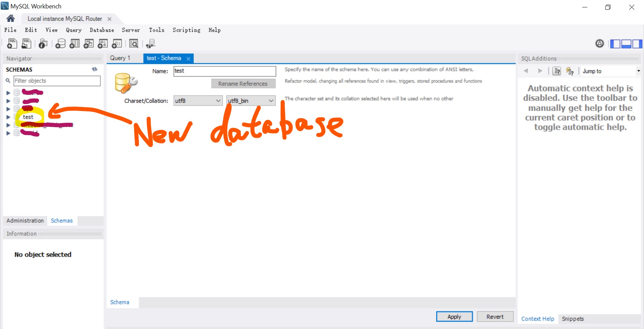Click the magnifier icon beside Filter objects
Viewport: 644px width, 329px height.
coord(8,80)
